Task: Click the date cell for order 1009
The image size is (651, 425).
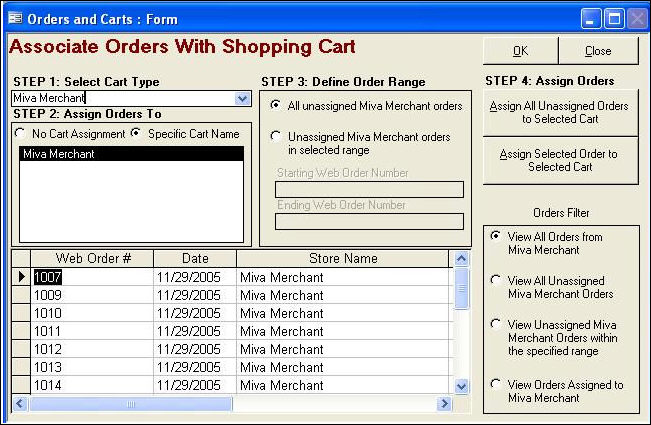Action: tap(195, 295)
